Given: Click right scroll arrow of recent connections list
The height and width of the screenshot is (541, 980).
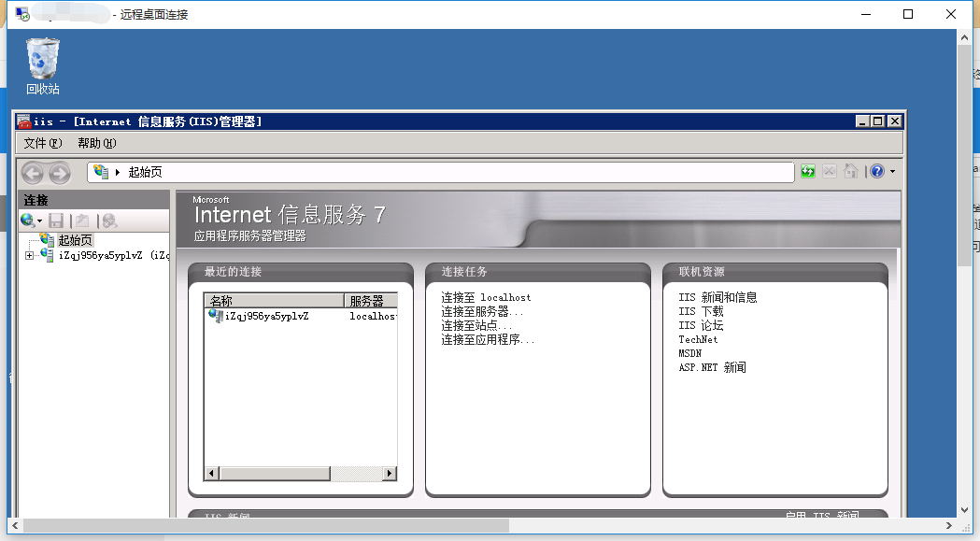Looking at the screenshot, I should click(390, 474).
